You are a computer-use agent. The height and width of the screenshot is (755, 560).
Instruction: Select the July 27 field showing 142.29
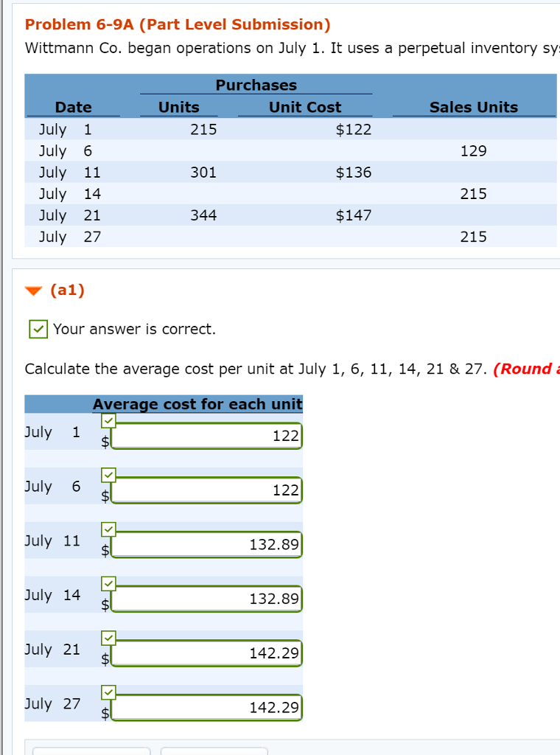click(206, 707)
